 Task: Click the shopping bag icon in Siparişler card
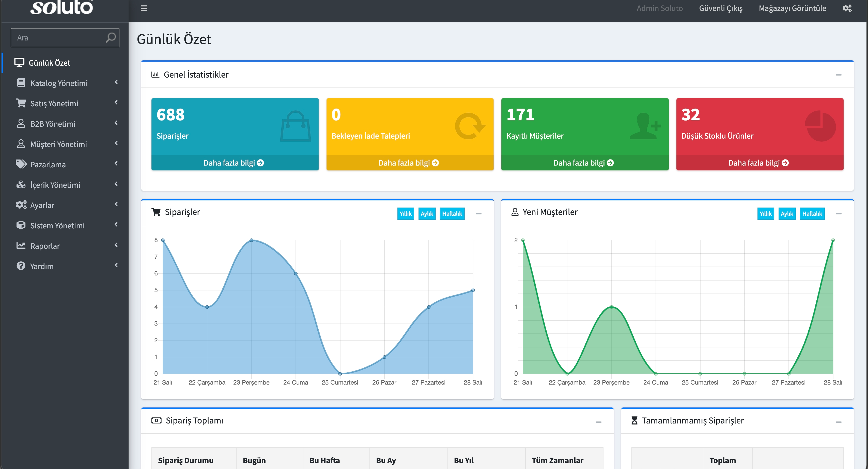[x=296, y=126]
